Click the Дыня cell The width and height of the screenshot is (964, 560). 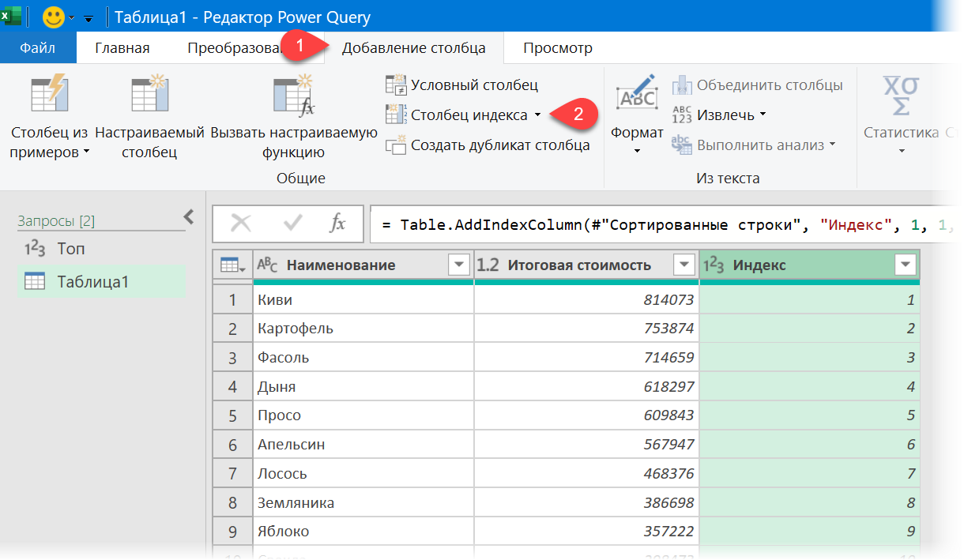click(x=363, y=387)
